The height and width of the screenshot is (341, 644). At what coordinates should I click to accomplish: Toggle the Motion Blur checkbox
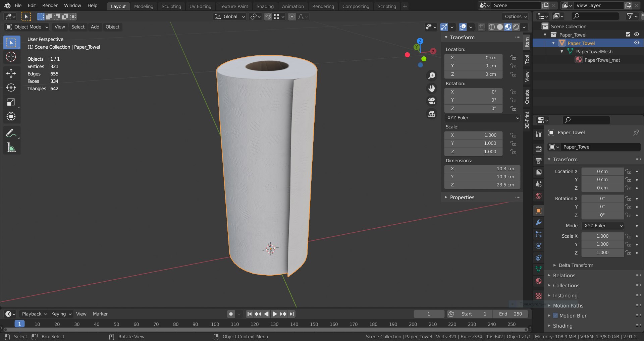tap(555, 316)
